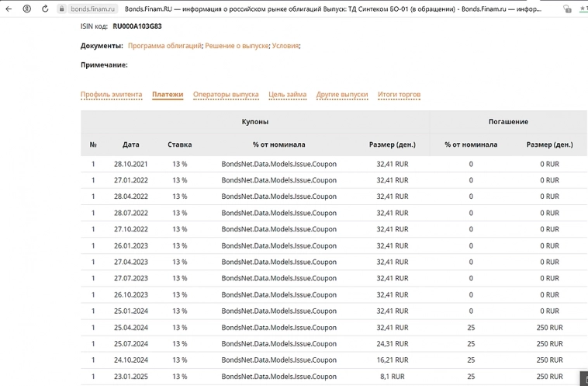Image resolution: width=588 pixels, height=386 pixels.
Task: Open the Цель займа tab
Action: [287, 95]
